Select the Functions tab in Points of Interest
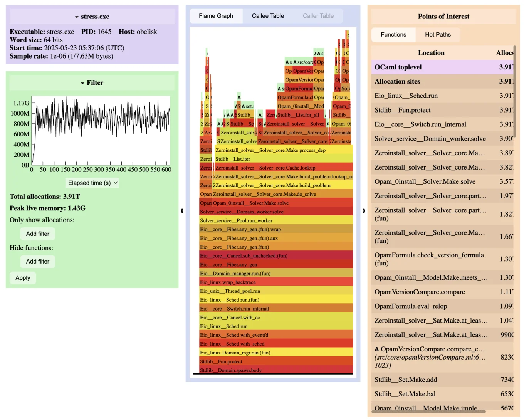Viewport: 524px width, 420px height. [393, 35]
